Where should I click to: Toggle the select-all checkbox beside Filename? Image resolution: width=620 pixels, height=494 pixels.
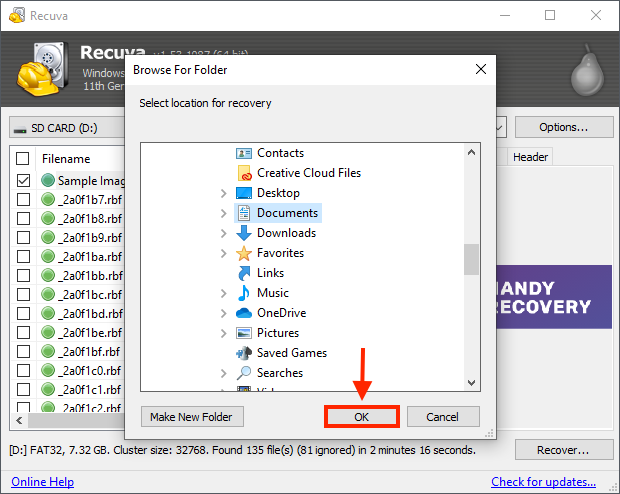(x=23, y=159)
